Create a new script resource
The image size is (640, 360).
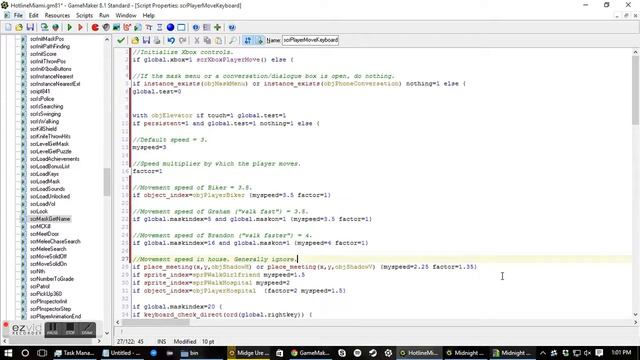[138, 27]
